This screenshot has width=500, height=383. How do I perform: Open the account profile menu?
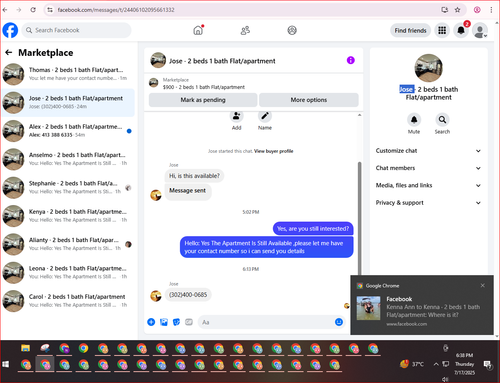(x=480, y=30)
